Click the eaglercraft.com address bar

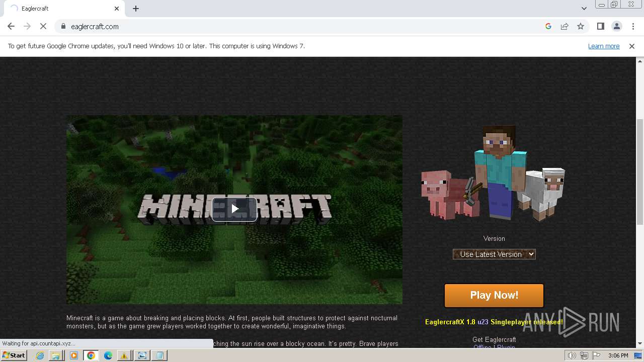(302, 26)
